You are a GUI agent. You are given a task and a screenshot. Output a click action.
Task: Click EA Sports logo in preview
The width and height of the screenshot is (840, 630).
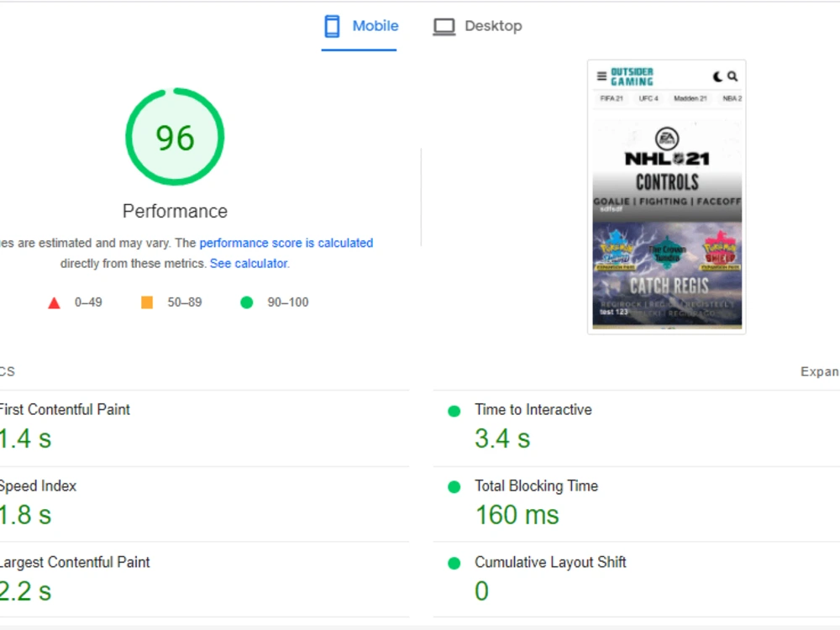(x=667, y=139)
